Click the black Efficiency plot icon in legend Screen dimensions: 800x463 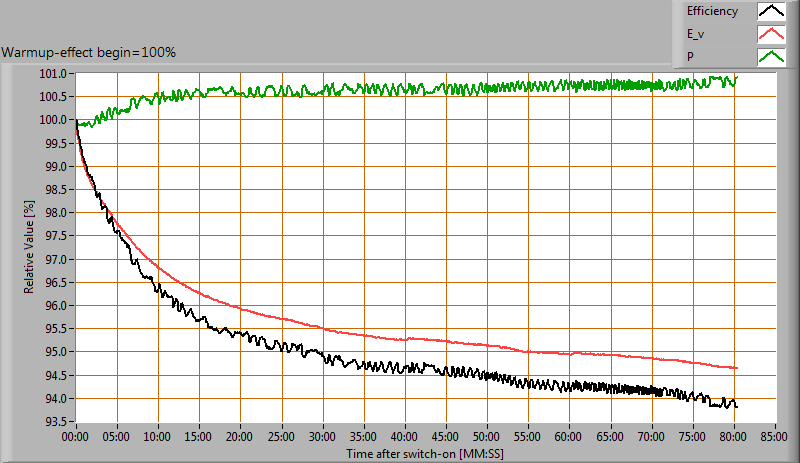[770, 12]
